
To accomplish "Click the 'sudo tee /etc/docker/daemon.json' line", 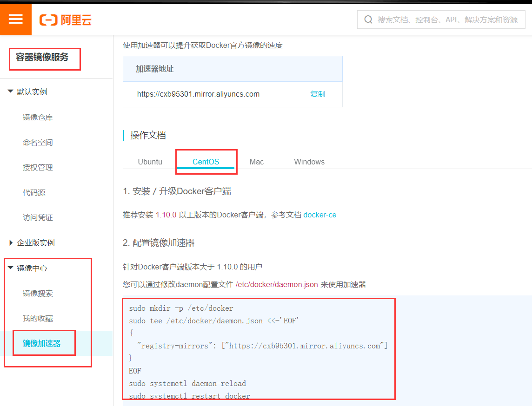I will 214,321.
